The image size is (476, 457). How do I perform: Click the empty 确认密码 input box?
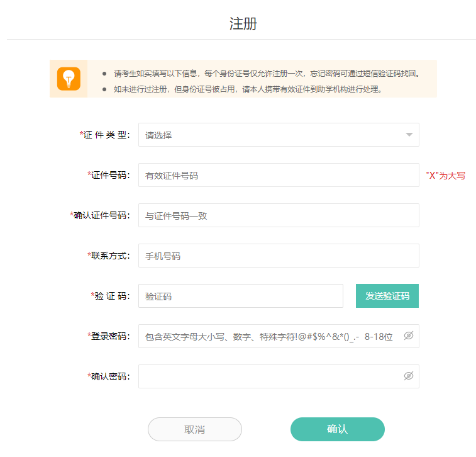tap(270, 376)
